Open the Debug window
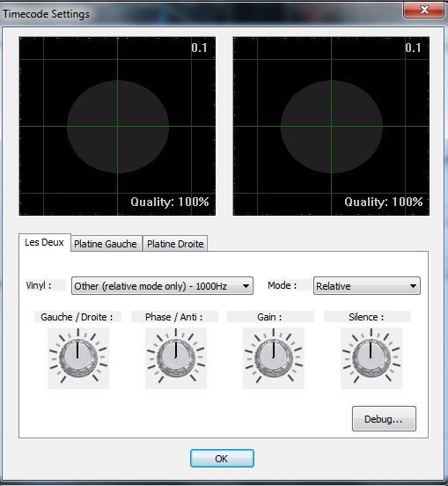The image size is (448, 486). point(384,419)
